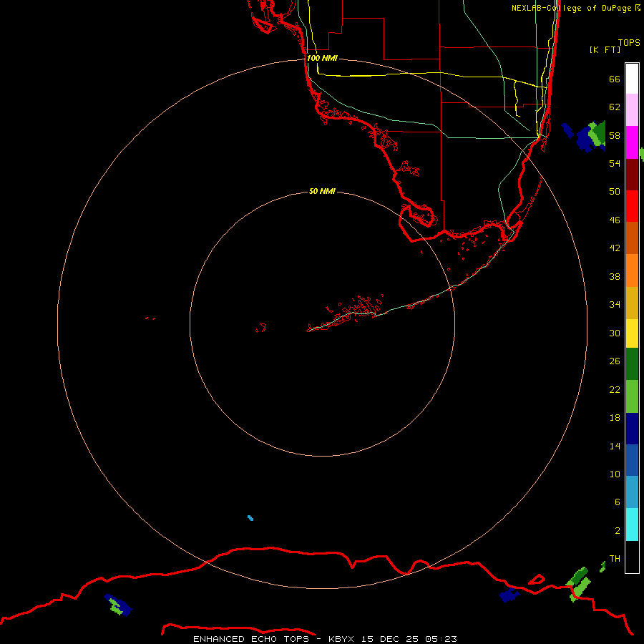Click the gold legend swatch near 34
Image resolution: width=644 pixels, height=644 pixels.
[632, 303]
